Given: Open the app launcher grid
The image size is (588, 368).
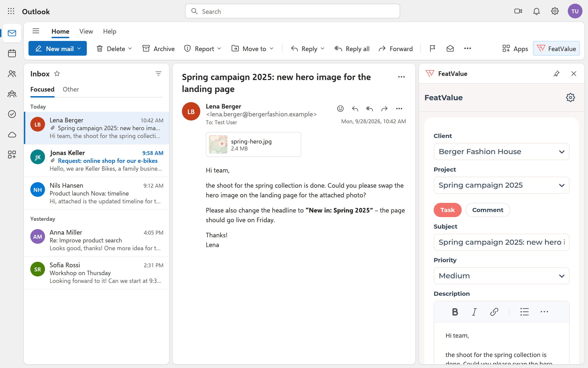Looking at the screenshot, I should click(x=11, y=11).
